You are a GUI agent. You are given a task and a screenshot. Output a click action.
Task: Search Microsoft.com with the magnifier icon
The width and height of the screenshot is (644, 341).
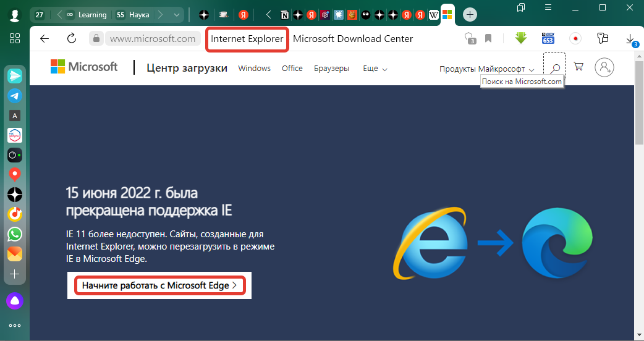pyautogui.click(x=555, y=68)
